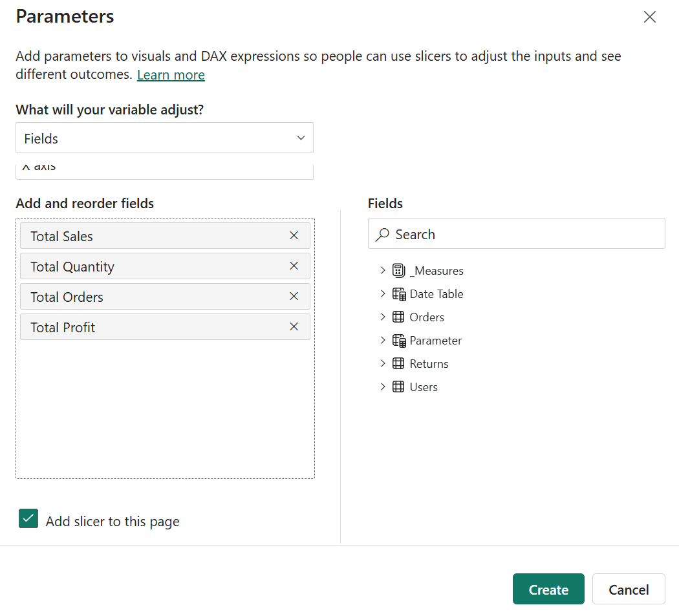Remove Total Sales field with X icon
Image resolution: width=679 pixels, height=616 pixels.
point(294,236)
